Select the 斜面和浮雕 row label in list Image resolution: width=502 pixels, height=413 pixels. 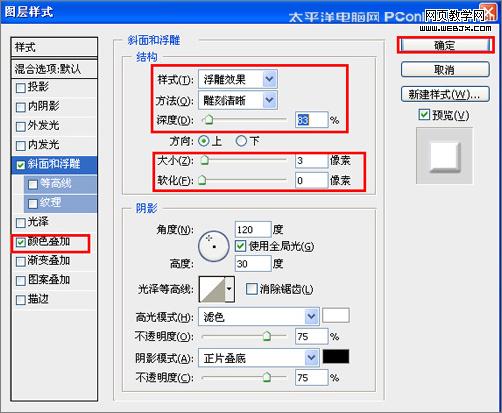click(x=54, y=164)
